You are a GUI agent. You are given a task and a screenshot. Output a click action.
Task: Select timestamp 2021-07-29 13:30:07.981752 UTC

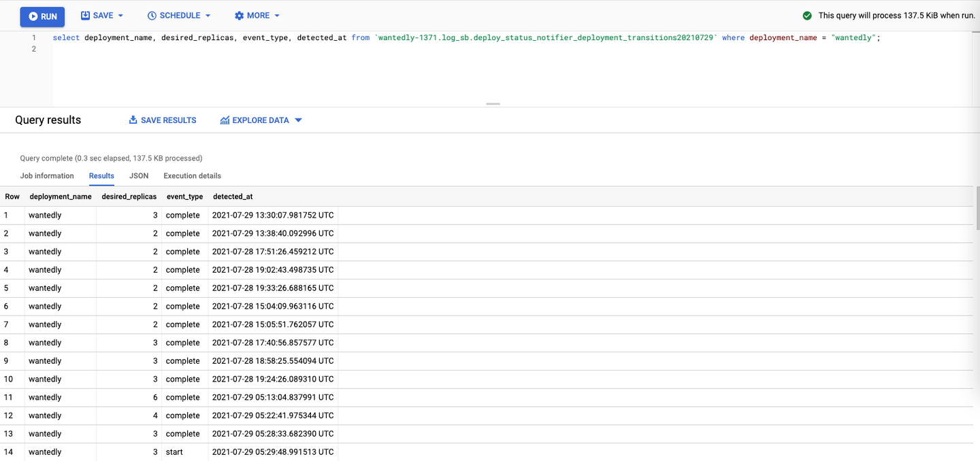pos(273,216)
